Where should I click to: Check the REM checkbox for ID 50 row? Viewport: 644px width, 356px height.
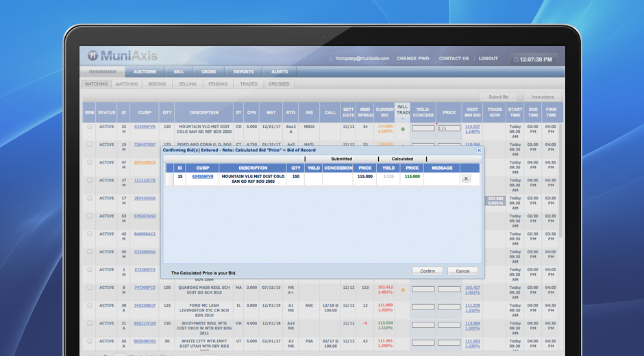click(90, 252)
